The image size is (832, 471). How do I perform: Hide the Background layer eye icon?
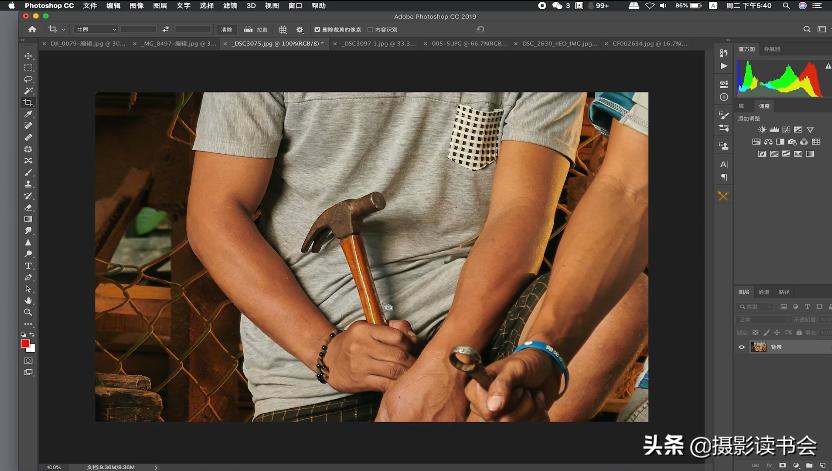click(741, 347)
